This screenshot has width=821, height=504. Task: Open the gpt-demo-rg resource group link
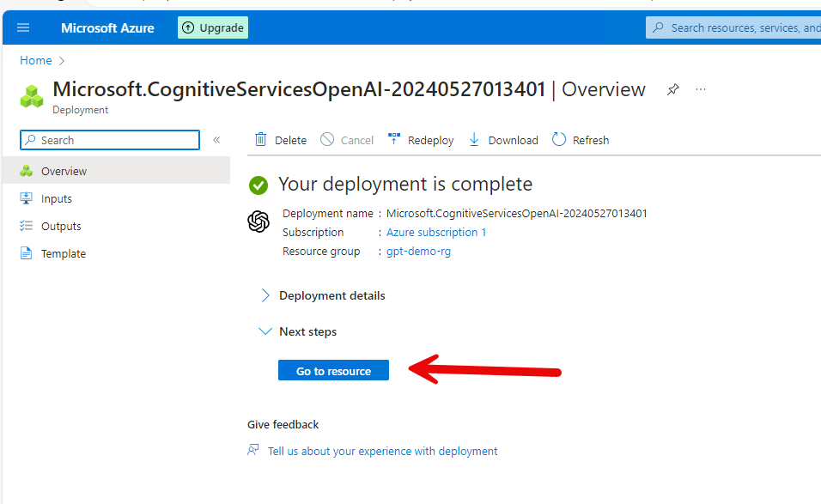[x=418, y=252]
